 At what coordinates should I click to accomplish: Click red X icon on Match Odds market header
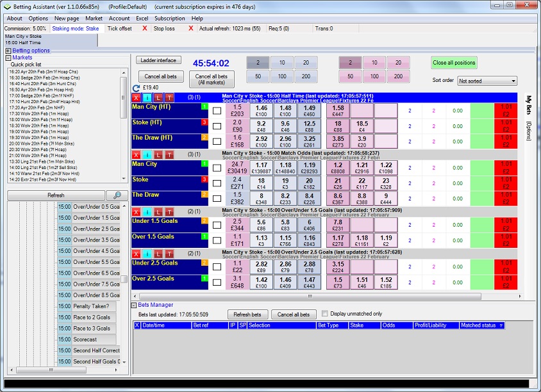click(x=137, y=155)
